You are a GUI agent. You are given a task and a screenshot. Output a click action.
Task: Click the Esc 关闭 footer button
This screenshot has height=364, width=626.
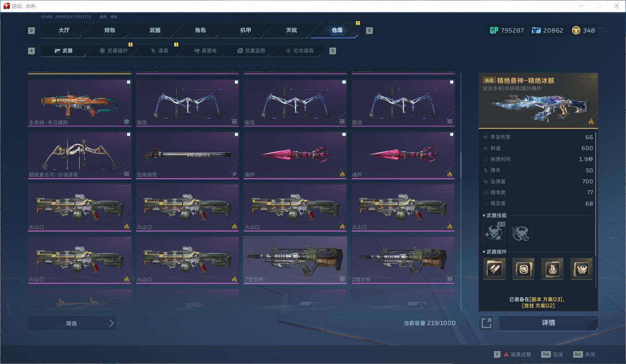(x=584, y=354)
